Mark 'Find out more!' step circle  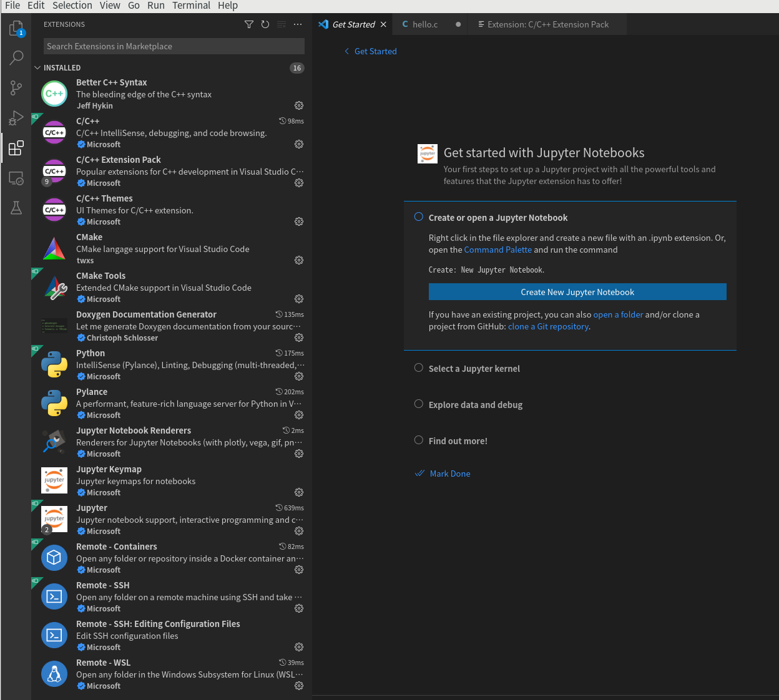coord(419,440)
